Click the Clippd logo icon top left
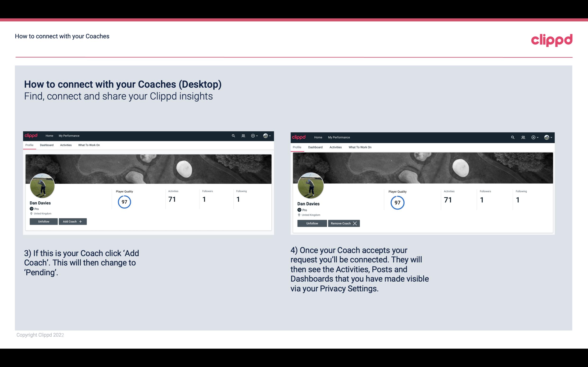This screenshot has width=588, height=367. click(x=31, y=135)
